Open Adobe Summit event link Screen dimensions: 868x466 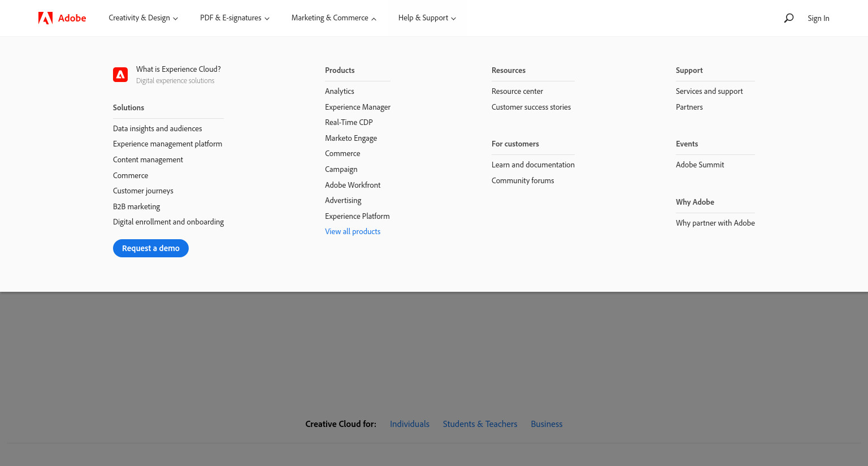coord(700,165)
